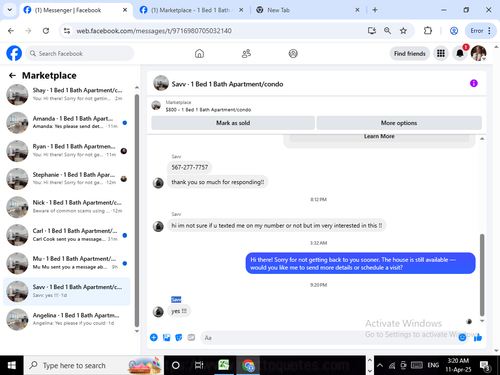Open the Windows Start menu
The image size is (500, 375).
pyautogui.click(x=12, y=365)
